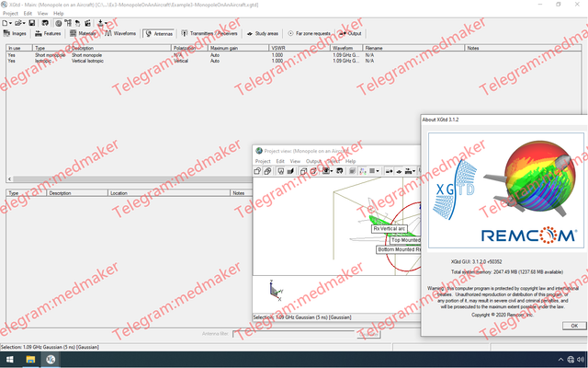
Task: Click into the Antenna filter input field
Action: tap(293, 334)
